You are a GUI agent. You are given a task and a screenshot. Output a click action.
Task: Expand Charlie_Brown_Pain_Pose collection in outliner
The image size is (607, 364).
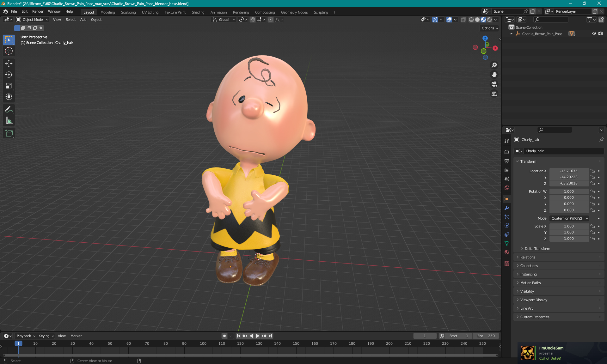pos(511,33)
